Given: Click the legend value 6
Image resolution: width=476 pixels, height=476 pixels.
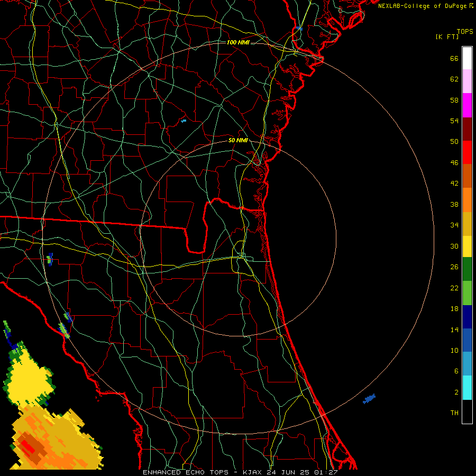Looking at the screenshot, I should tap(456, 371).
